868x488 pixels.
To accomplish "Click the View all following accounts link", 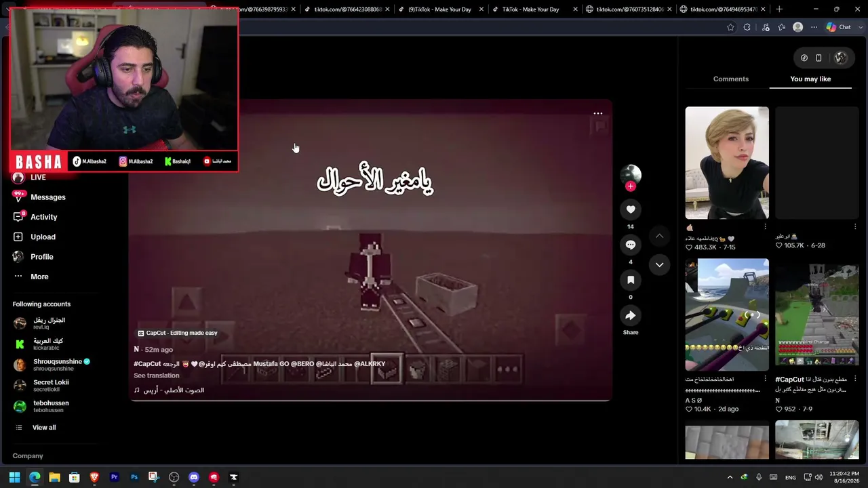I will (x=44, y=428).
